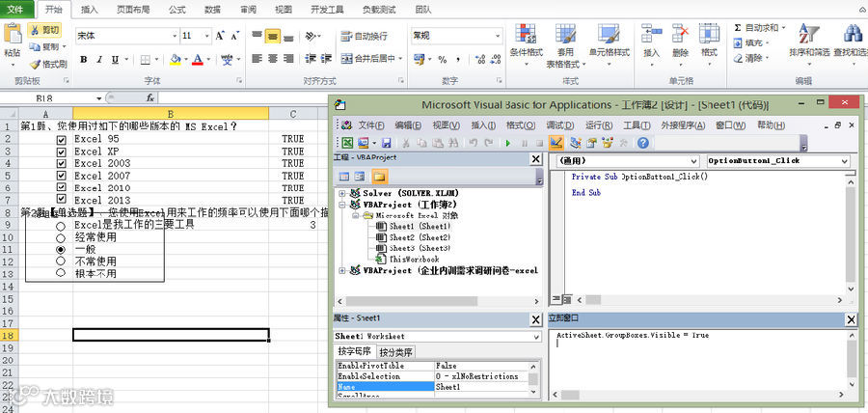The height and width of the screenshot is (413, 868).
Task: Select the Format Painter 格式刷
Action: tap(48, 65)
